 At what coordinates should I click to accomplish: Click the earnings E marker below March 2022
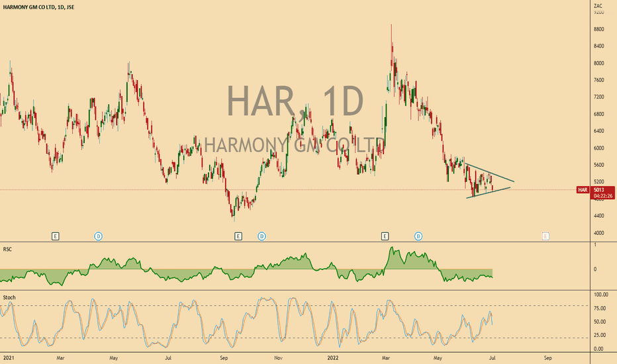coord(385,236)
